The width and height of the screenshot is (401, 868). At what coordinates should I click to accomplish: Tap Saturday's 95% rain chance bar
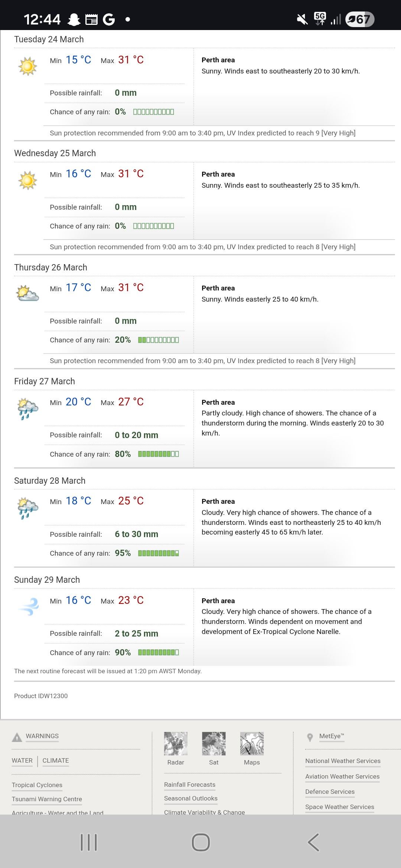pyautogui.click(x=159, y=553)
